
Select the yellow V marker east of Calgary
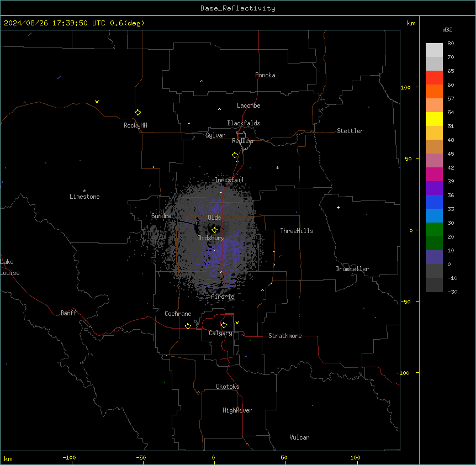pyautogui.click(x=237, y=323)
